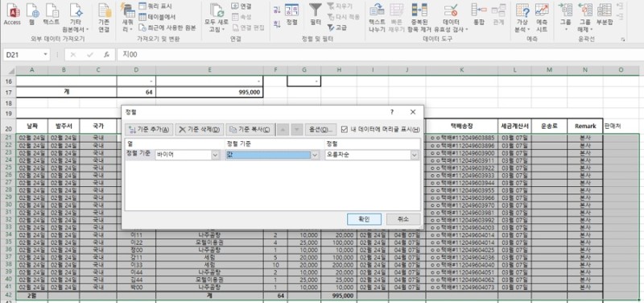Click the 텍스트 (From Text) import icon
Screen dimensions: 644x303
pyautogui.click(x=52, y=15)
